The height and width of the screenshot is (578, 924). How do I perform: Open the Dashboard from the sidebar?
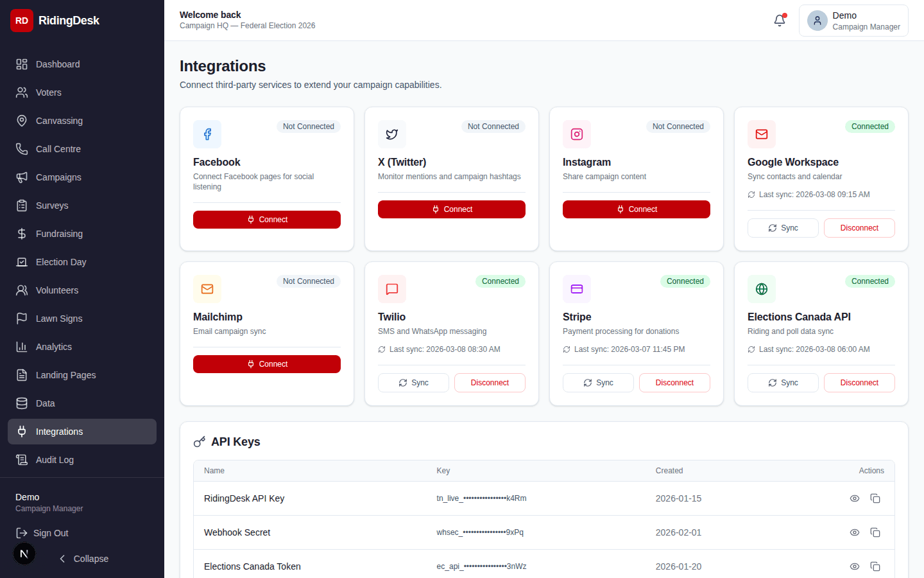pos(58,64)
